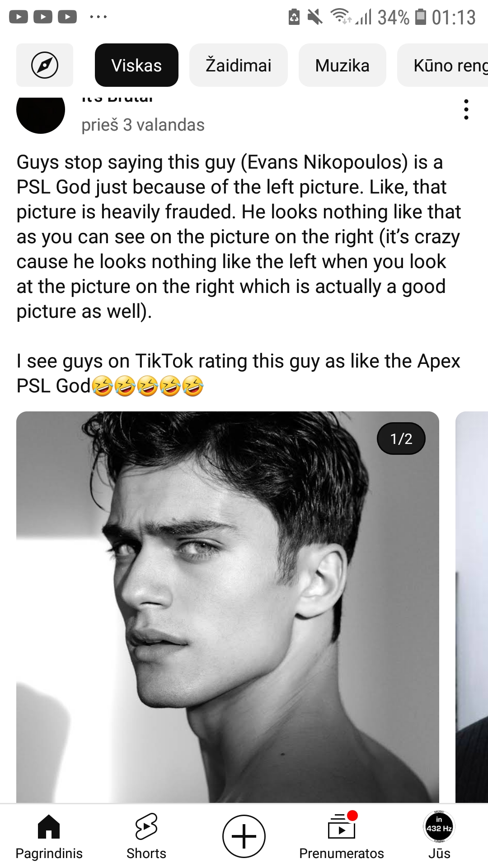
Task: Tap the muted sound status icon
Action: tap(315, 17)
